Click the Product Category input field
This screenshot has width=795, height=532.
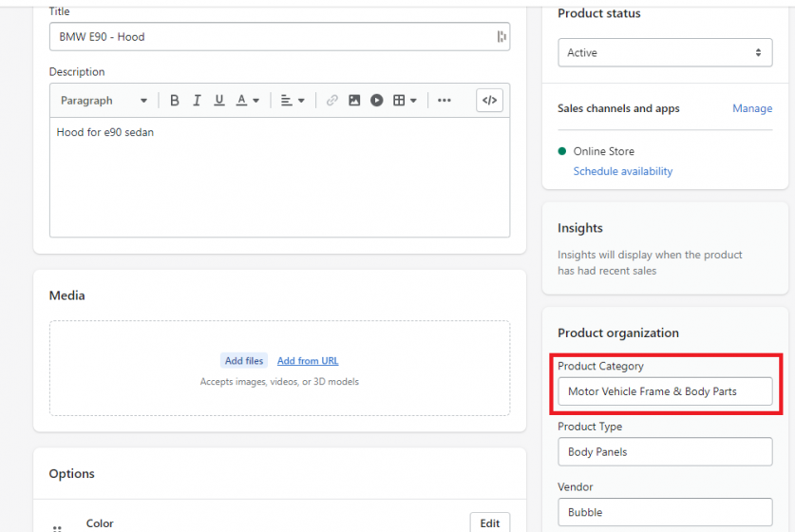pyautogui.click(x=664, y=391)
